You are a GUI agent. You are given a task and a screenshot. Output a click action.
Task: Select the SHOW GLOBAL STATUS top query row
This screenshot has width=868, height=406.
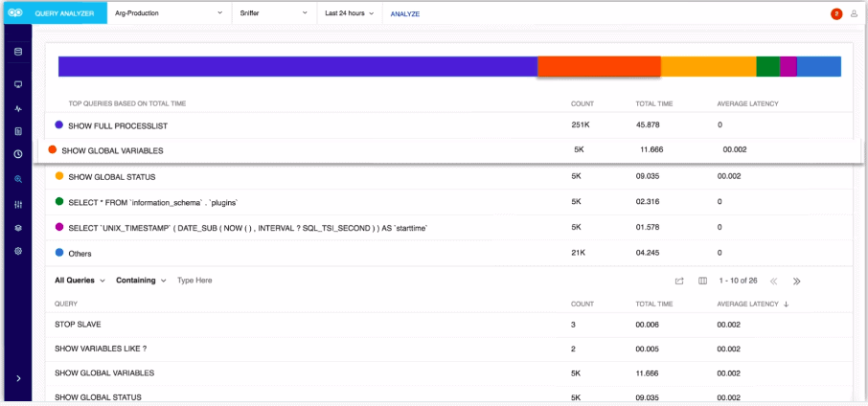pos(449,176)
